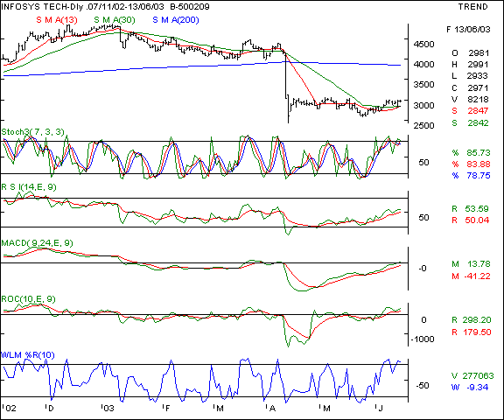
Task: Select MACD value 13.78
Action: coord(479,264)
